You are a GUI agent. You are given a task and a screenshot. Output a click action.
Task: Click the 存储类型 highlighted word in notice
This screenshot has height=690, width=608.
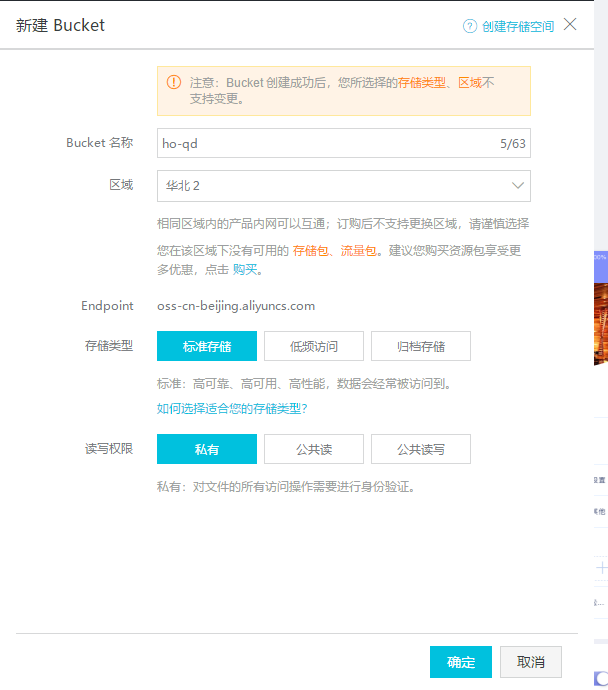tap(421, 83)
